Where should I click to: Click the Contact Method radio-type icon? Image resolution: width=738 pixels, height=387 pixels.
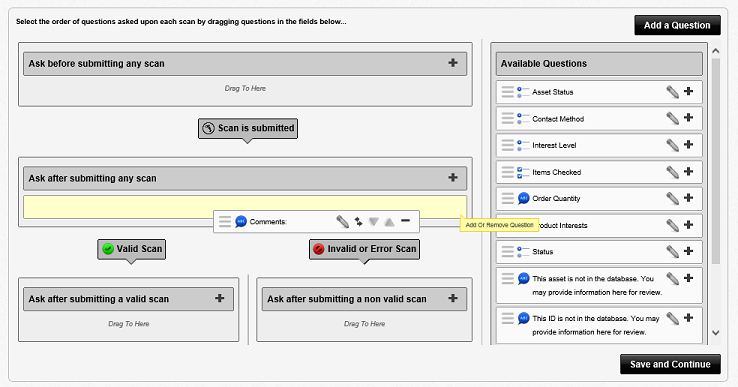[523, 119]
